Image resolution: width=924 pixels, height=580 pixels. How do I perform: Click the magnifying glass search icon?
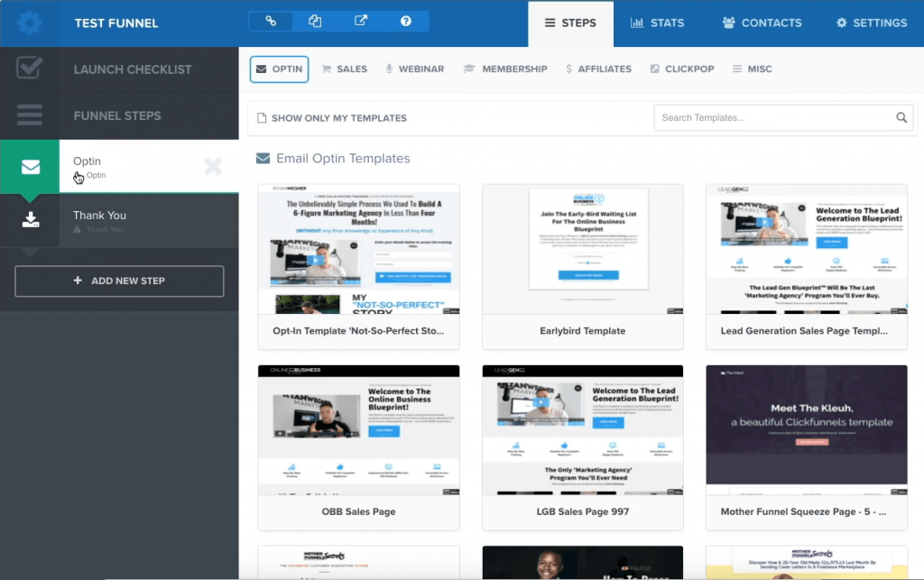click(x=901, y=117)
